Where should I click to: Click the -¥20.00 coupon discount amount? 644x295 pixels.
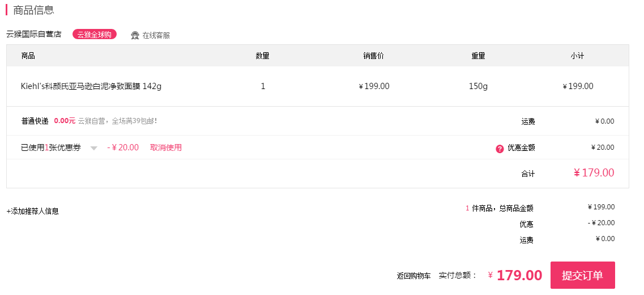click(123, 147)
